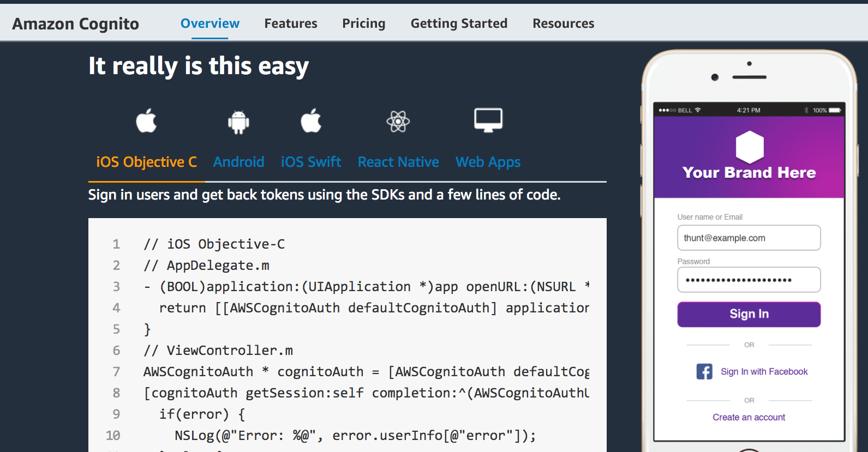
Task: Open the Pricing navigation item
Action: tap(364, 23)
